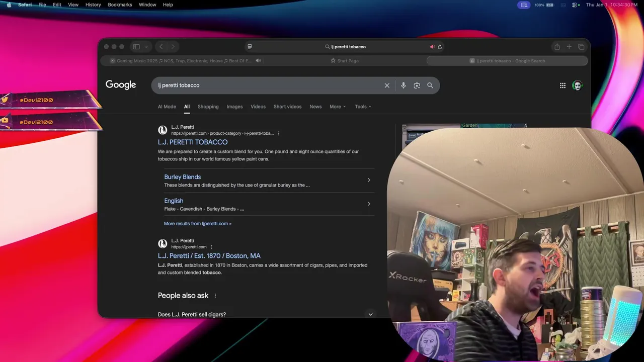Open L.J. PERETTI TOBACCO result link
Screen dimensions: 644x362
coord(193,142)
